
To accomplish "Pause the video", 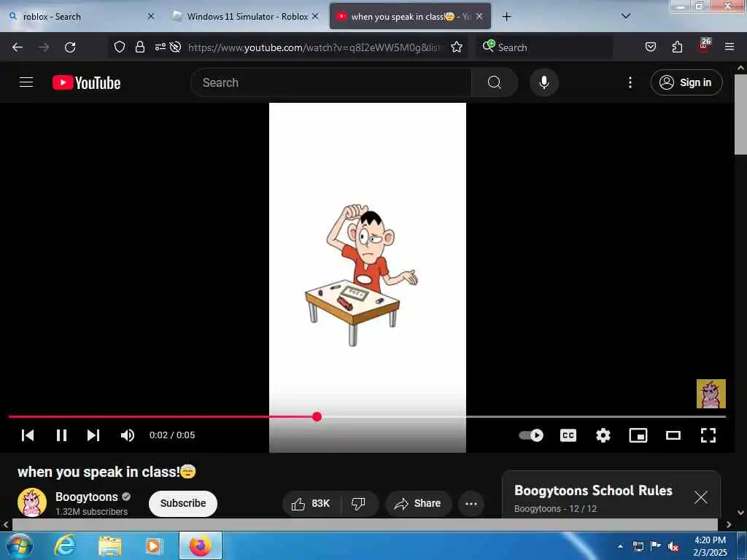I will [x=61, y=435].
